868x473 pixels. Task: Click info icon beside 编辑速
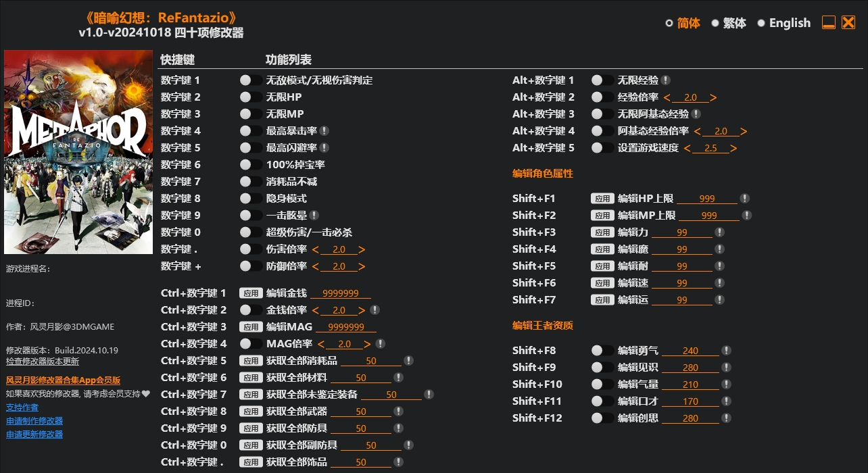pyautogui.click(x=719, y=283)
